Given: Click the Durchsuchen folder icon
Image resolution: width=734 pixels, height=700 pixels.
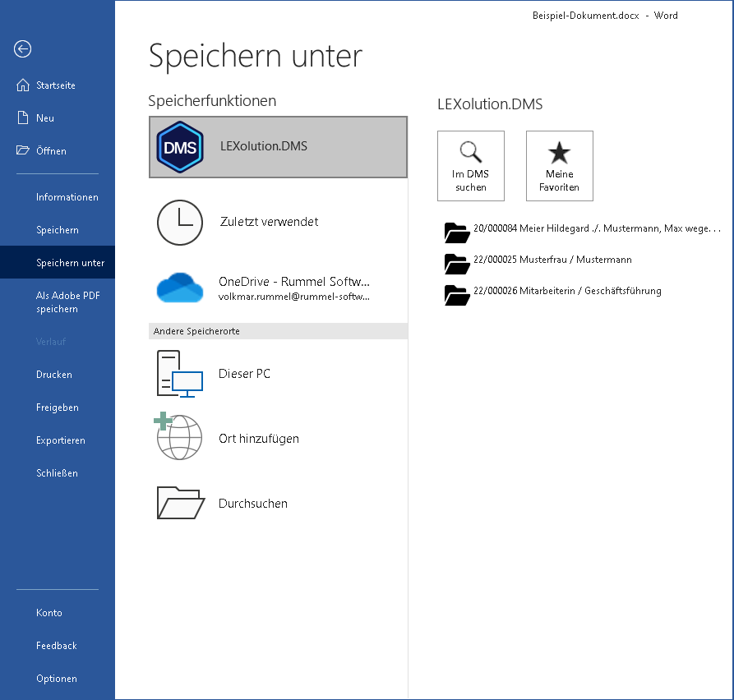Looking at the screenshot, I should (181, 503).
